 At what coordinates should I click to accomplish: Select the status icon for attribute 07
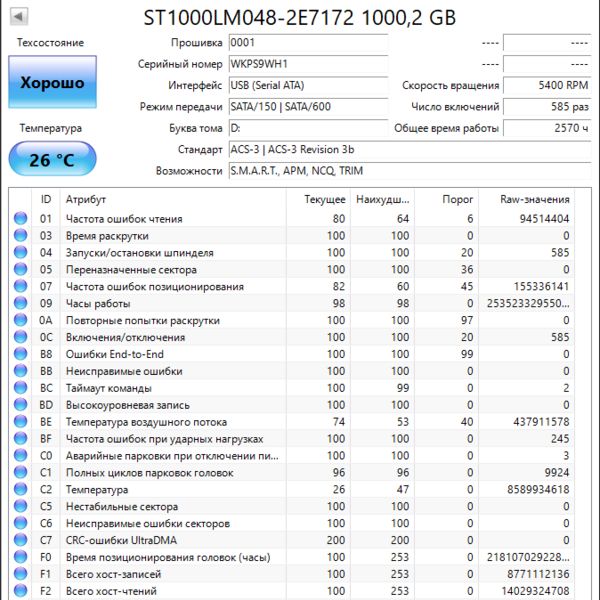[20, 286]
